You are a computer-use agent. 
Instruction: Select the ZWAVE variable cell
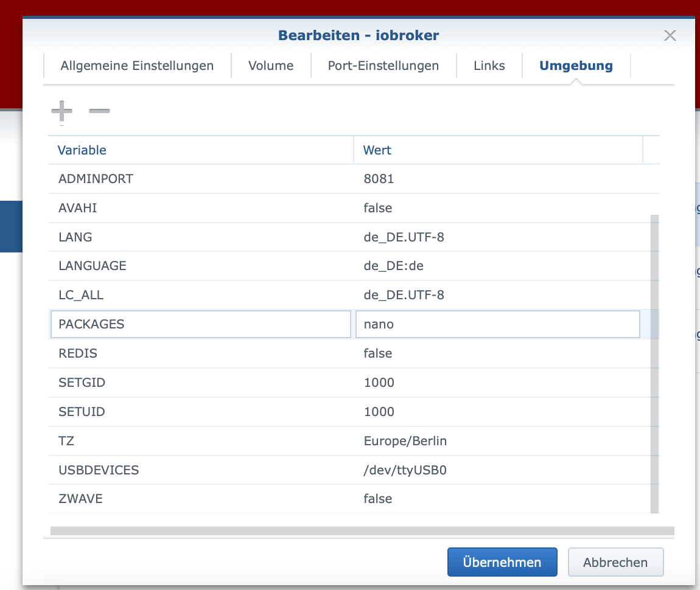tap(201, 499)
